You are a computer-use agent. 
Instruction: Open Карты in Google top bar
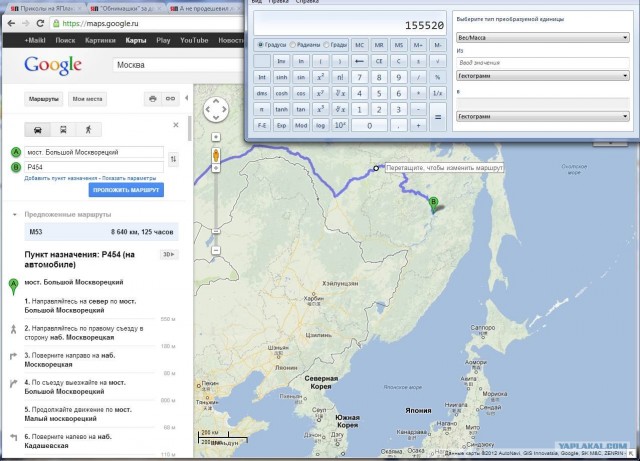point(136,40)
